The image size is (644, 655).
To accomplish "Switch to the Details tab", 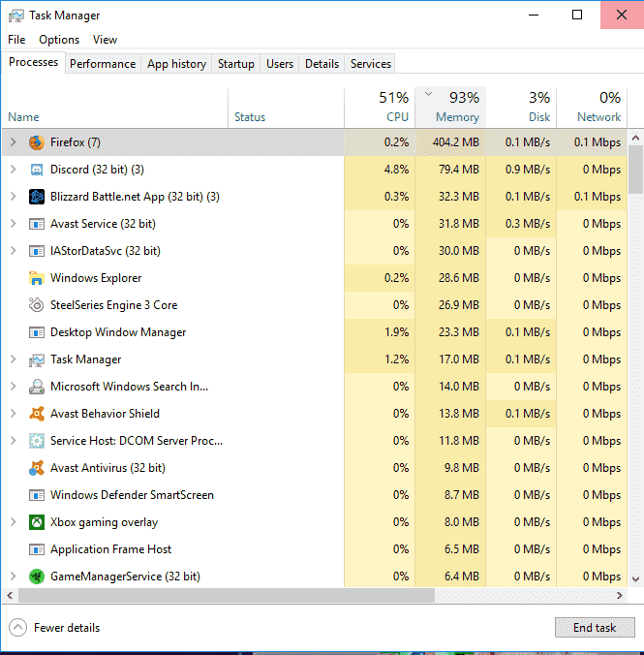I will coord(322,64).
